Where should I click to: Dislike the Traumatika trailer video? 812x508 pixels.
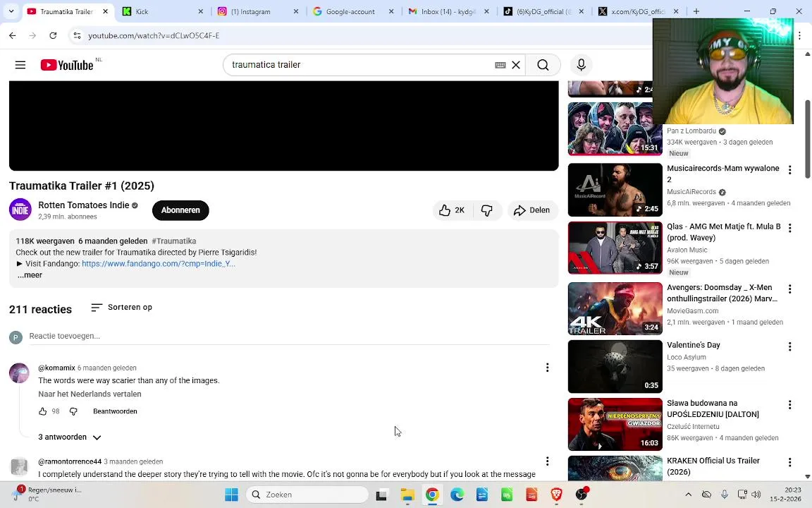pos(487,210)
